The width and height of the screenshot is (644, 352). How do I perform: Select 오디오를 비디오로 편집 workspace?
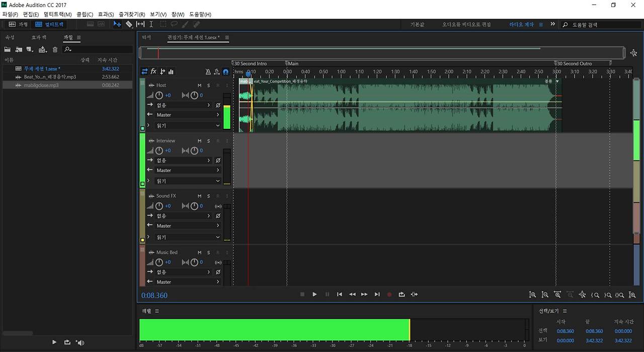tap(467, 24)
